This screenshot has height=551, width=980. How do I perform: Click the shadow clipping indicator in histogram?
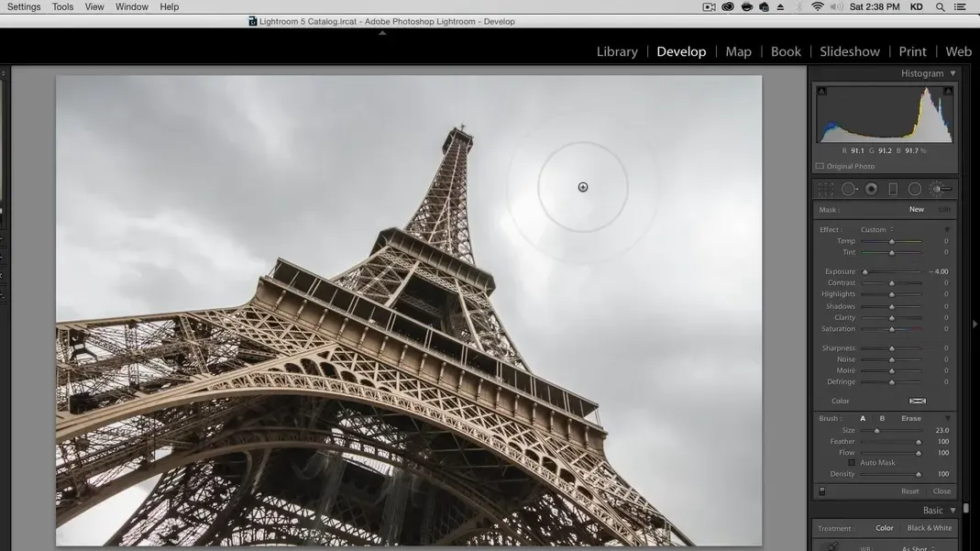(x=821, y=91)
